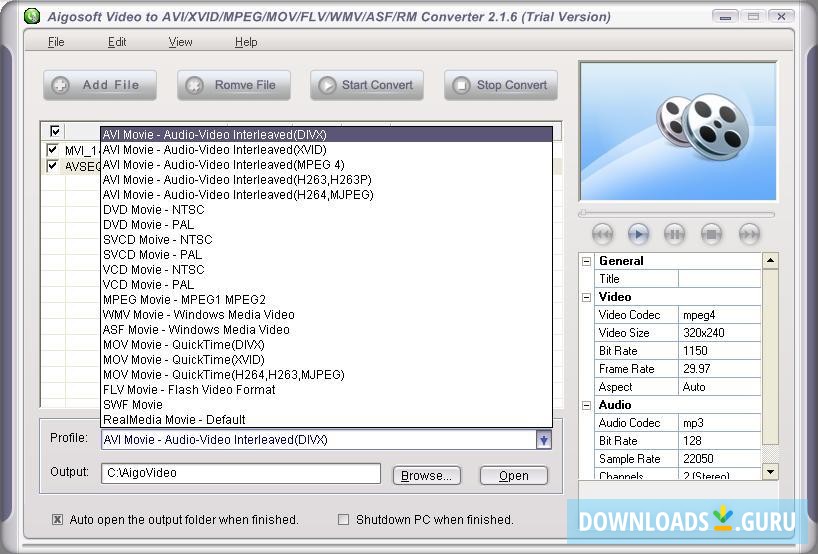Select SWF Movie profile
The image size is (818, 554).
[x=326, y=405]
